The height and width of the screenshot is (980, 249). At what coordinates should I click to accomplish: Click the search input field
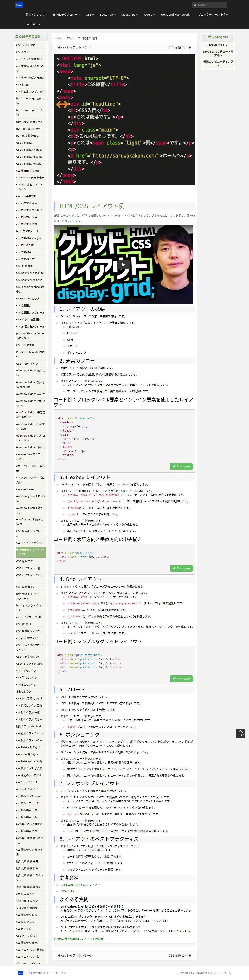click(209, 5)
